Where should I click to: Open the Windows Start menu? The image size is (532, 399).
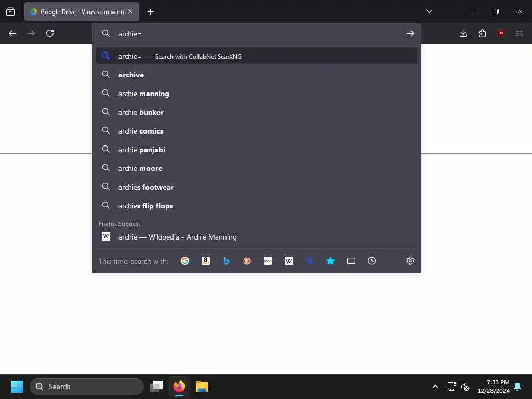point(17,387)
